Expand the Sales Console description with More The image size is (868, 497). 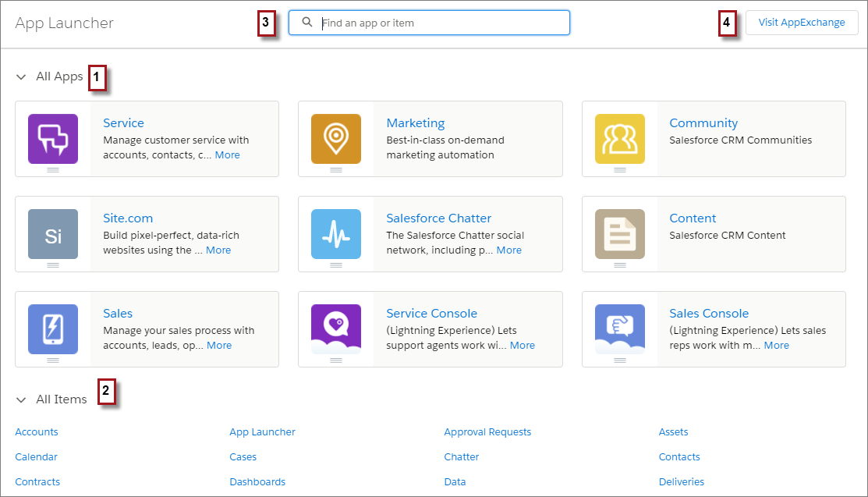777,346
